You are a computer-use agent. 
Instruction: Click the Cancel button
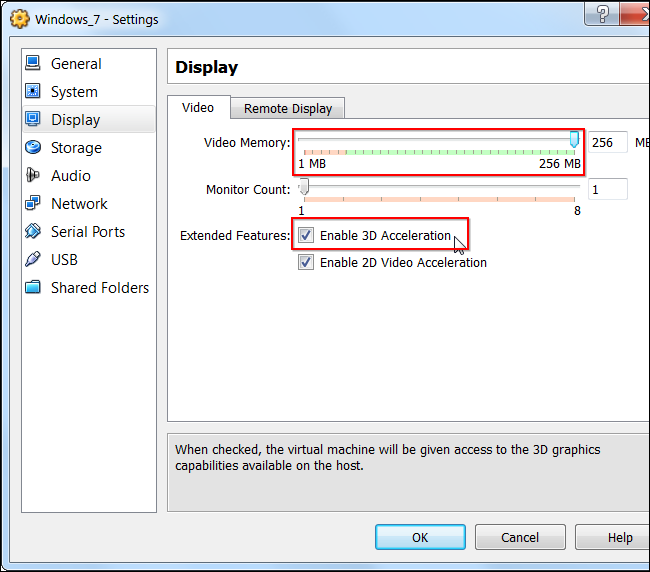pos(520,537)
